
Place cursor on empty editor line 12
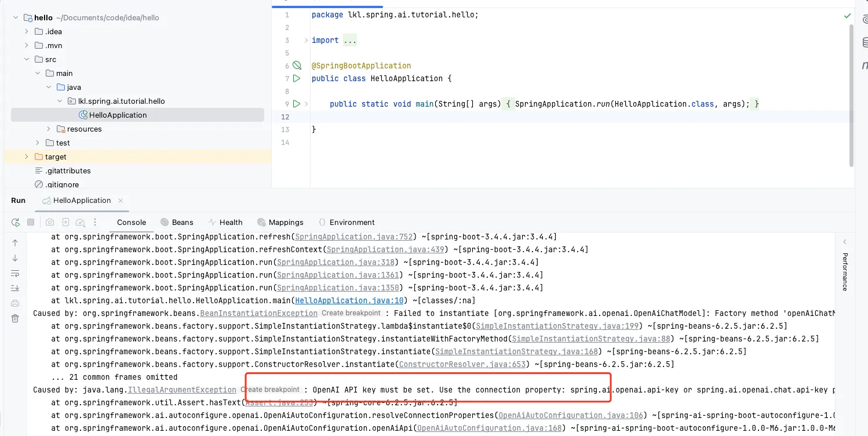[579, 117]
